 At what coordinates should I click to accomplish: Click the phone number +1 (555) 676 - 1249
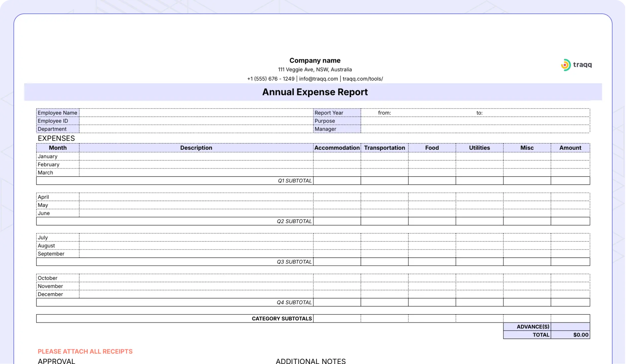(271, 79)
